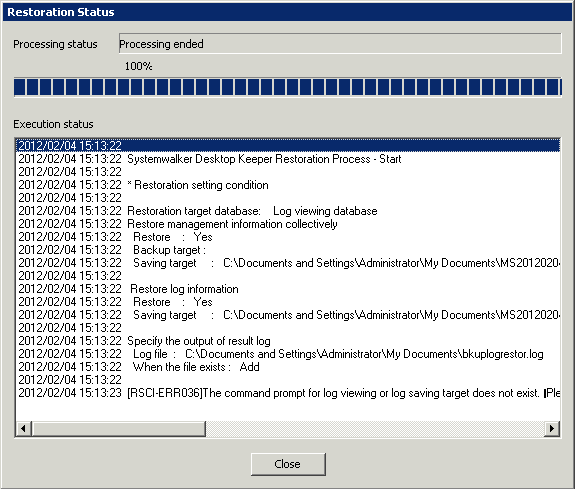Screen dimensions: 575x489
Task: Select the highlighted first log row
Action: click(288, 146)
